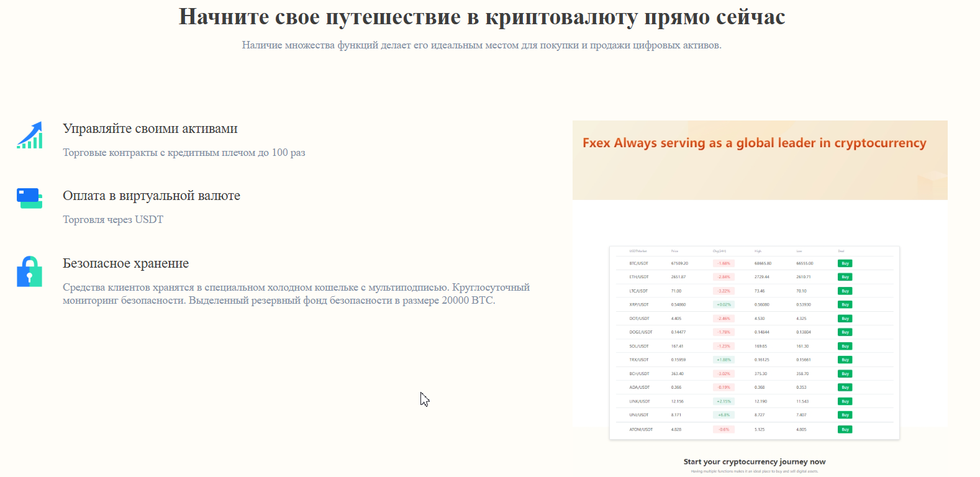Click Buy button in SOL/USDT row
Viewport: 980px width, 477px height.
pos(845,346)
